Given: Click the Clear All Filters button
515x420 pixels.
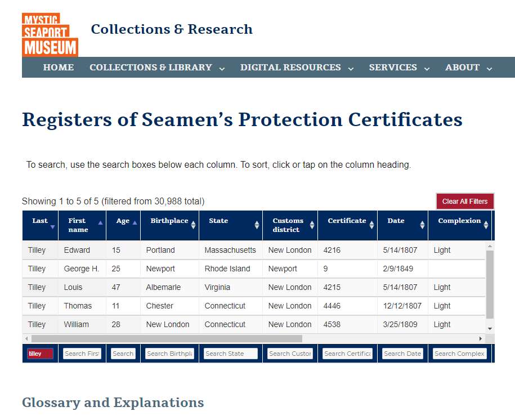Looking at the screenshot, I should pos(465,201).
